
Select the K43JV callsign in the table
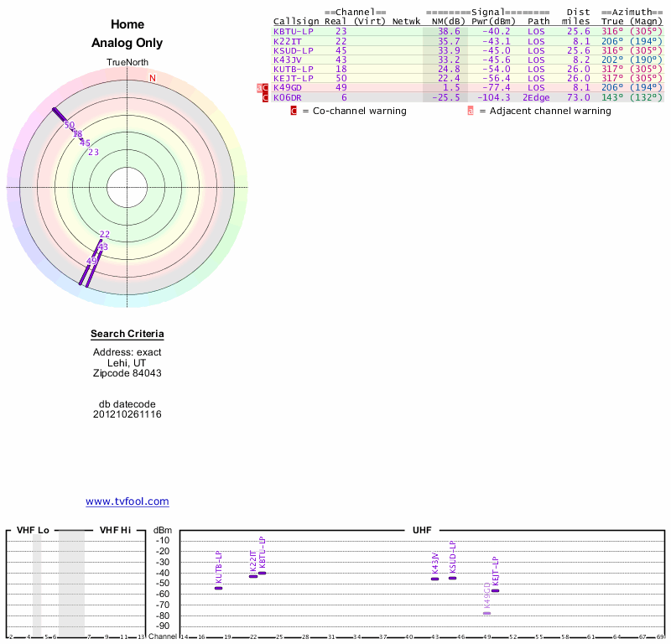pos(287,60)
